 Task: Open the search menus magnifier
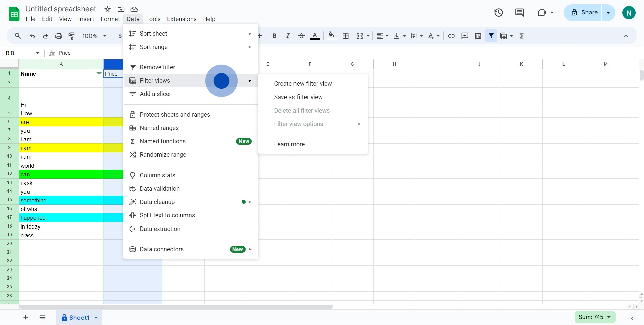(18, 36)
